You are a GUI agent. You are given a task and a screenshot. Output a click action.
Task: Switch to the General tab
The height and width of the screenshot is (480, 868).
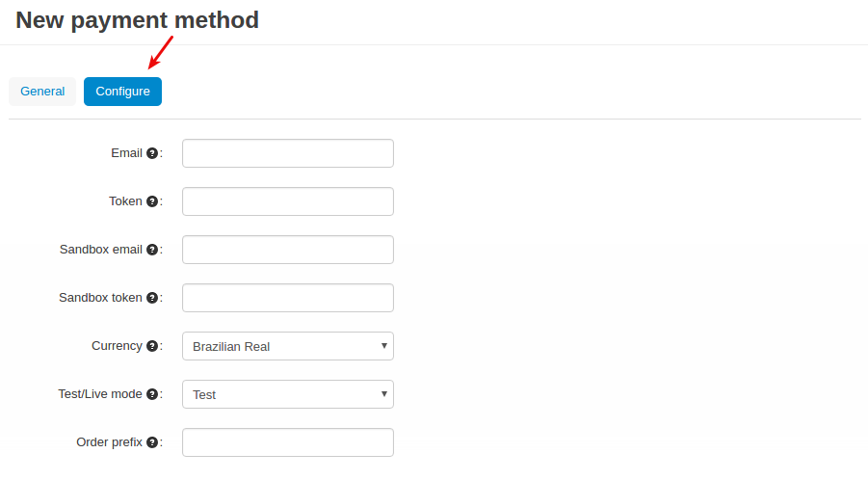[42, 92]
